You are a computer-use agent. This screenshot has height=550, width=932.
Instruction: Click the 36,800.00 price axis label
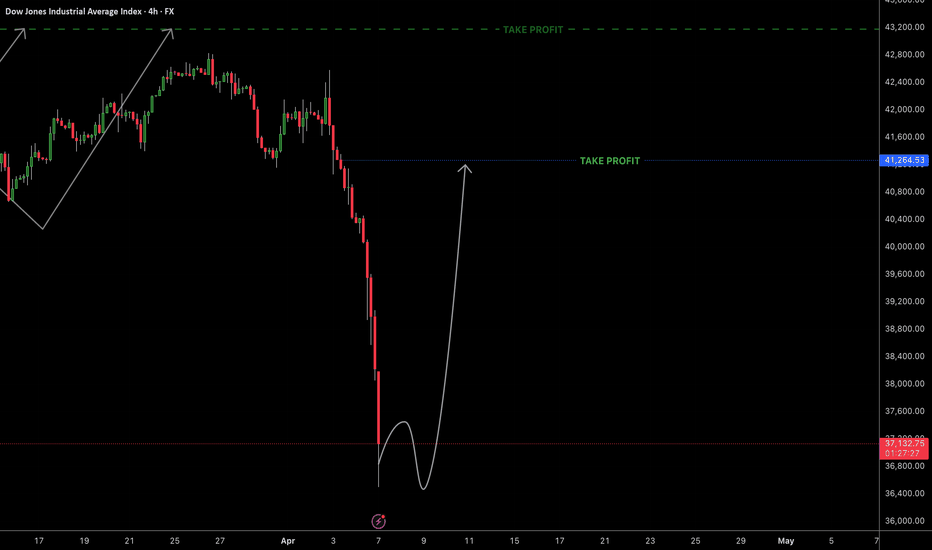(x=904, y=466)
